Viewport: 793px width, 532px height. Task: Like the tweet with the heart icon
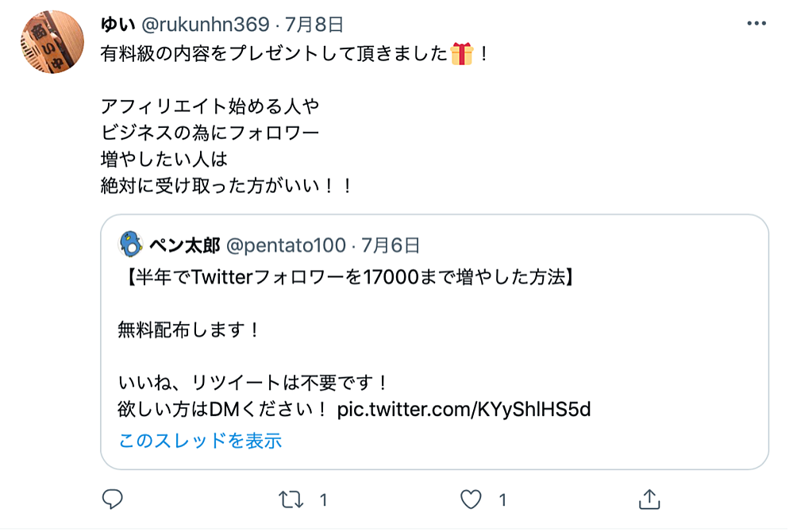(471, 499)
